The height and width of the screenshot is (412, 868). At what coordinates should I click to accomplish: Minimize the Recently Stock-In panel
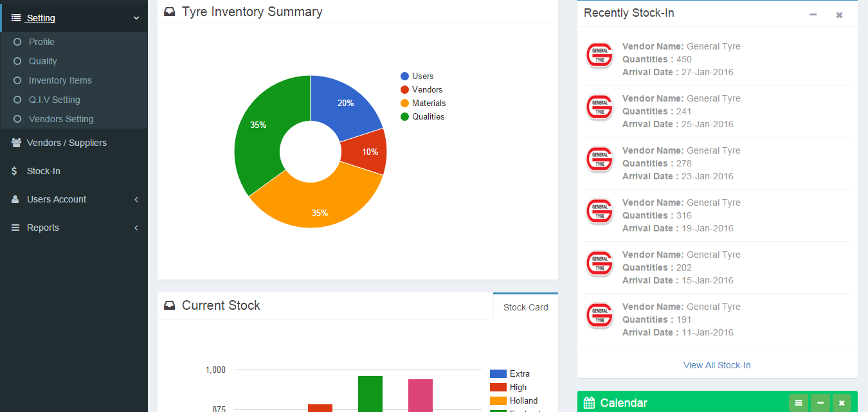(x=813, y=15)
